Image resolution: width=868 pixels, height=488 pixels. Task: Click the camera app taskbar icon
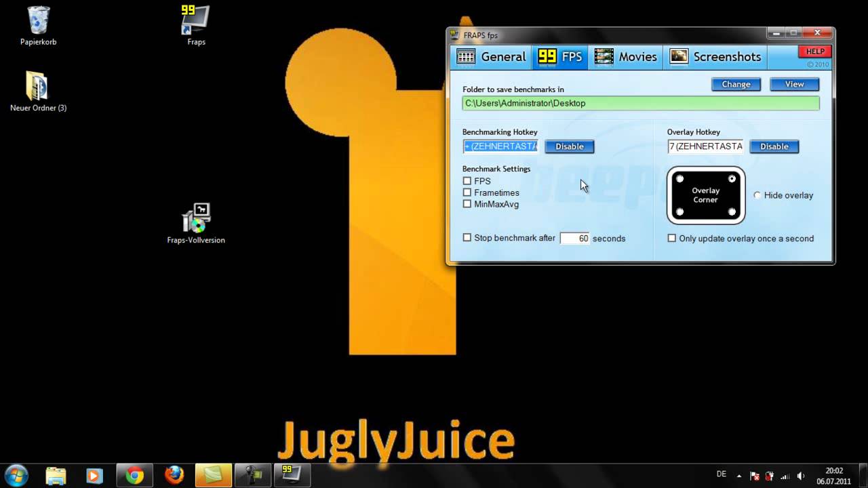[x=253, y=476]
